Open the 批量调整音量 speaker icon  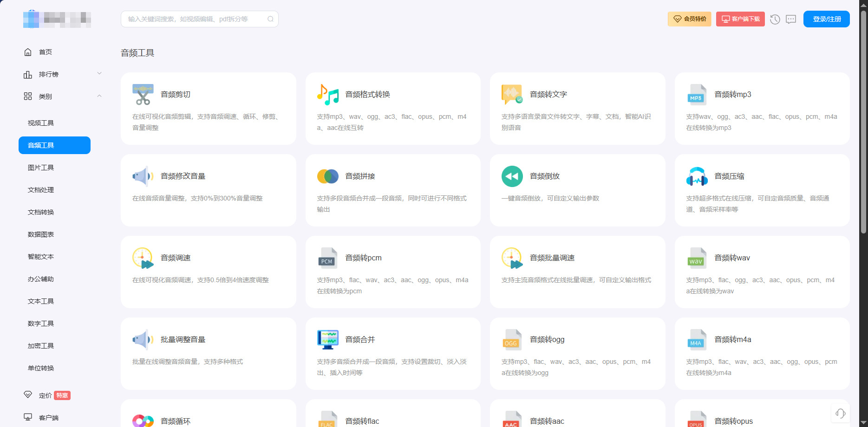pos(143,340)
